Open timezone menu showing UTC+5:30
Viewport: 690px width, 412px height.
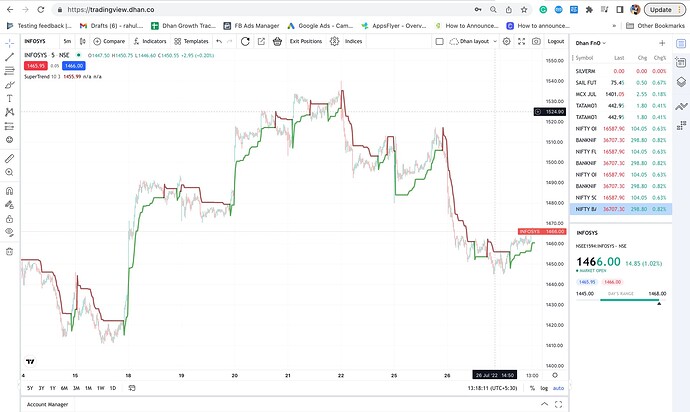(x=492, y=388)
